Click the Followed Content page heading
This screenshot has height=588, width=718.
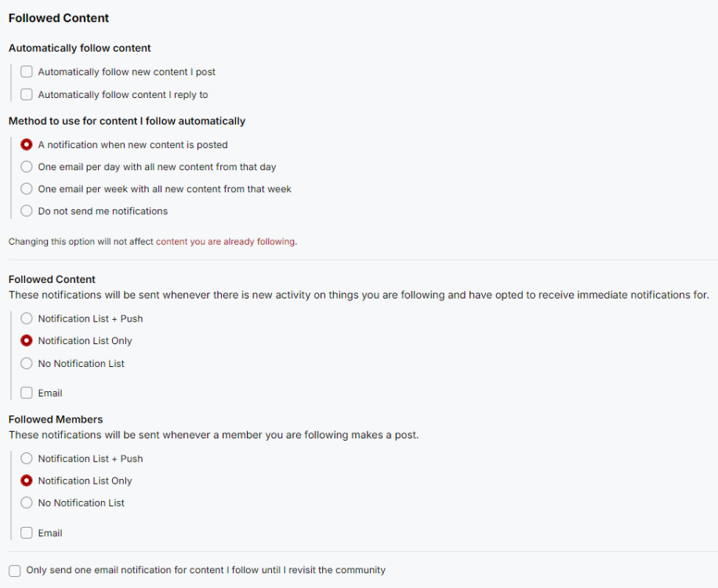58,17
